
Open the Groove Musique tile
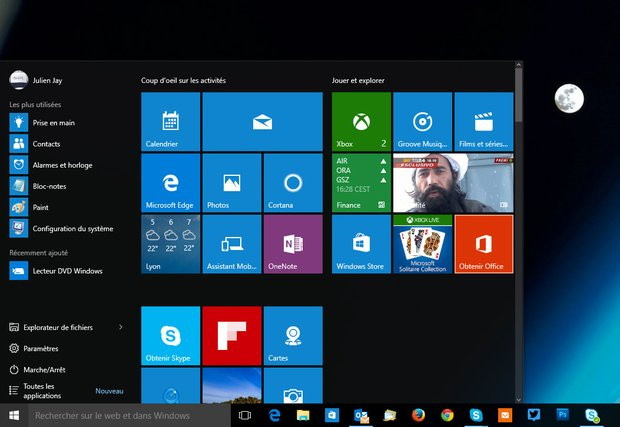click(423, 122)
